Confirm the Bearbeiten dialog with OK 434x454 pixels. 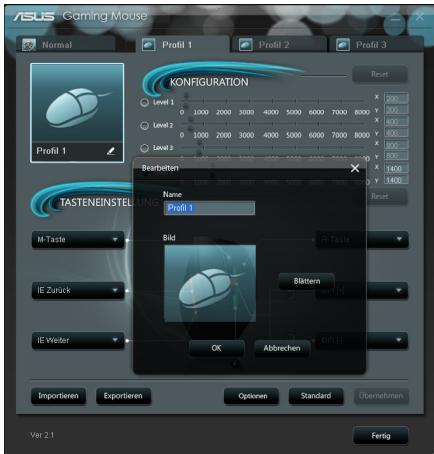216,348
